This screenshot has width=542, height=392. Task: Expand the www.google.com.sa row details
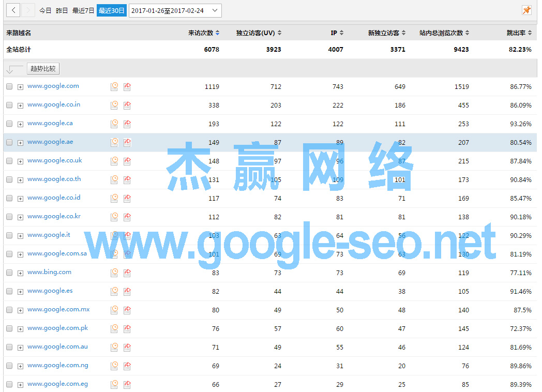click(20, 255)
